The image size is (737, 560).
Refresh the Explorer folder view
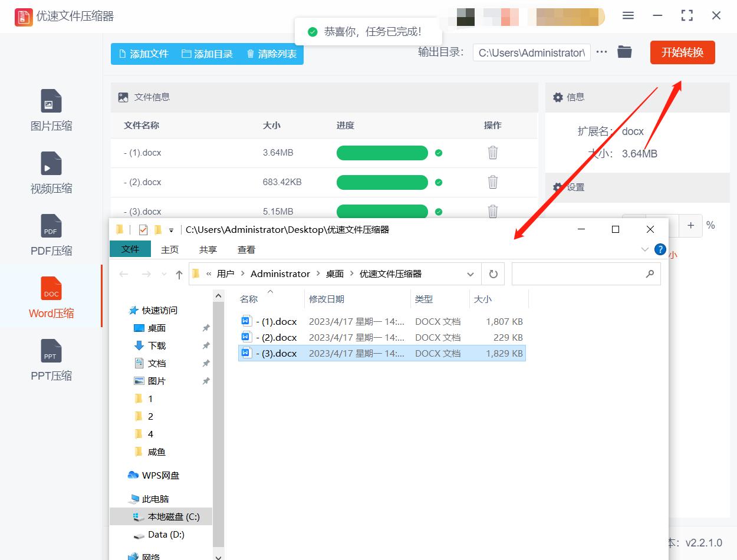(493, 274)
